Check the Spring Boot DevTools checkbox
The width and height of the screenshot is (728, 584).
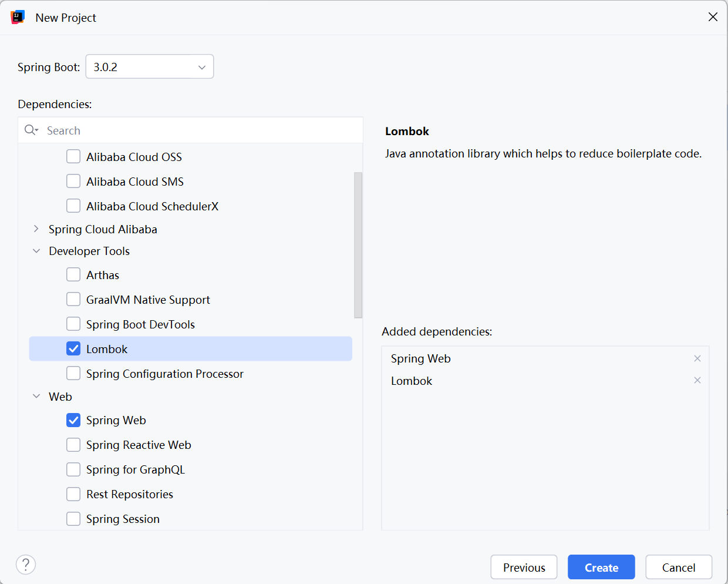(x=73, y=324)
